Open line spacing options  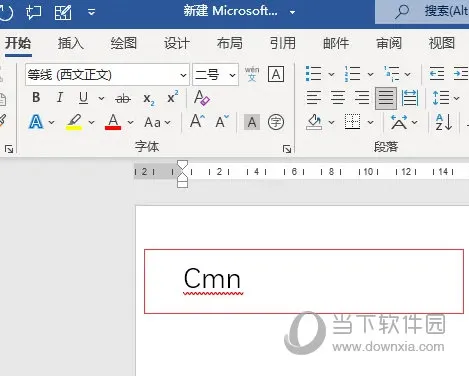tap(446, 98)
